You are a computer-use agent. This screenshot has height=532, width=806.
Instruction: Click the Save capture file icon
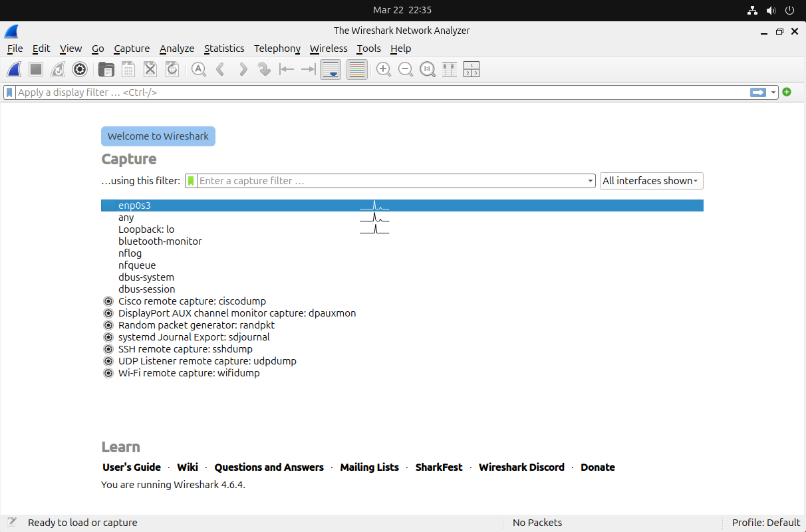tap(128, 69)
